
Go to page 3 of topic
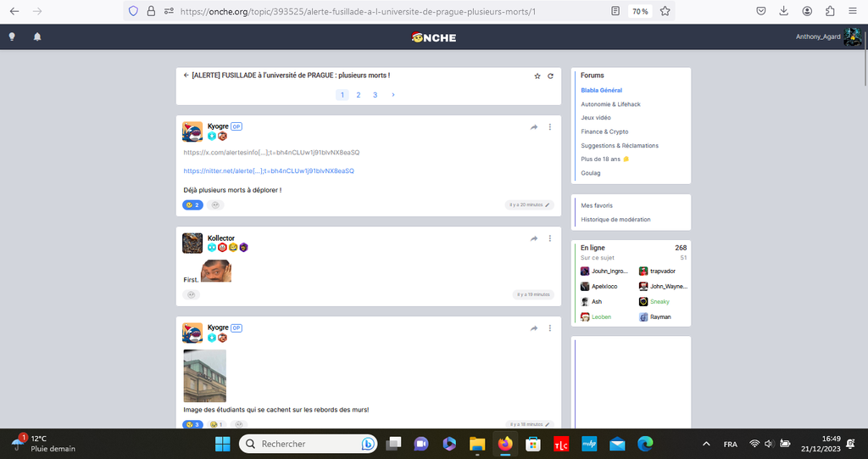[x=375, y=95]
